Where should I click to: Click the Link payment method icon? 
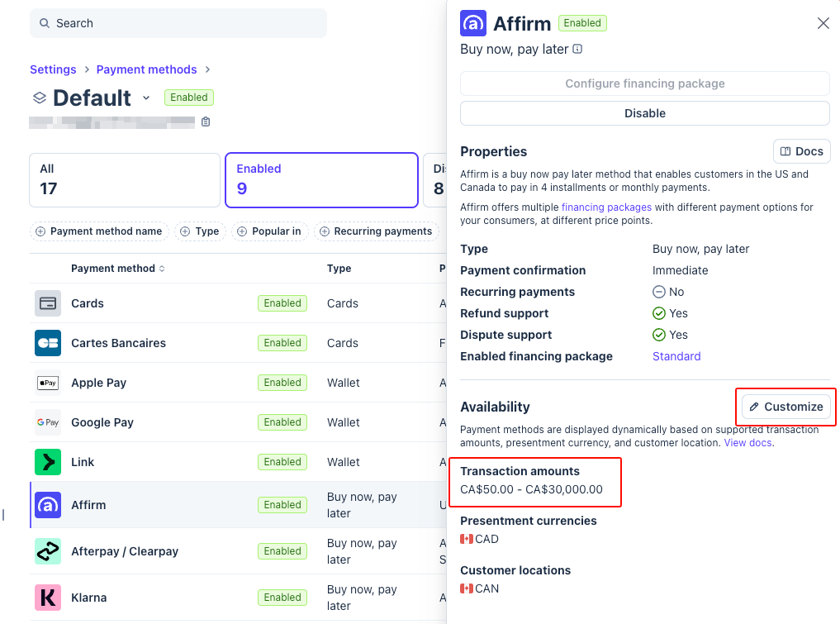pyautogui.click(x=48, y=462)
